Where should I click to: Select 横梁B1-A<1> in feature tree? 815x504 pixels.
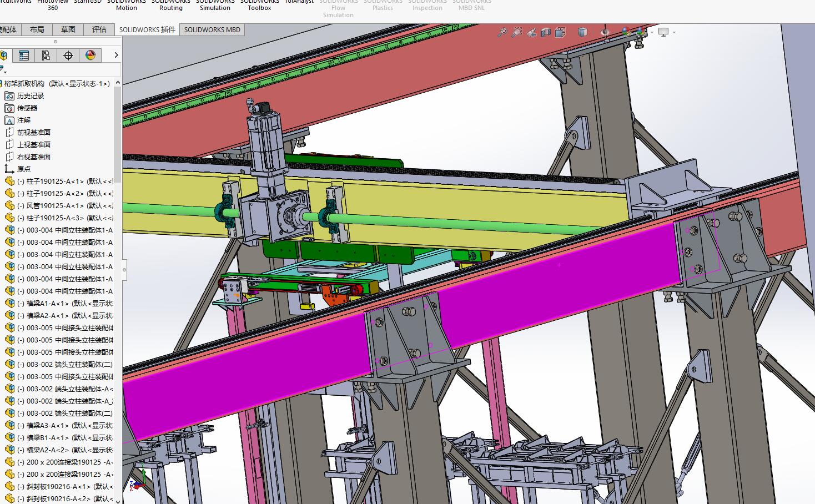pyautogui.click(x=59, y=438)
